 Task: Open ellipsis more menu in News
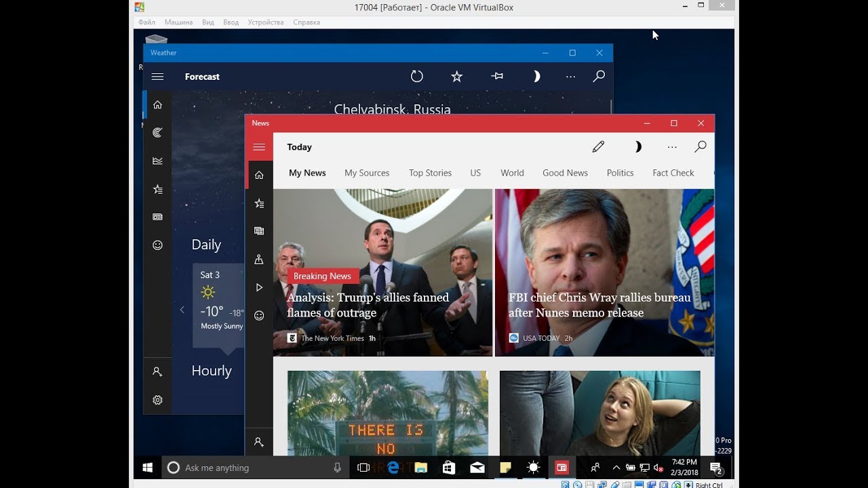pos(672,146)
